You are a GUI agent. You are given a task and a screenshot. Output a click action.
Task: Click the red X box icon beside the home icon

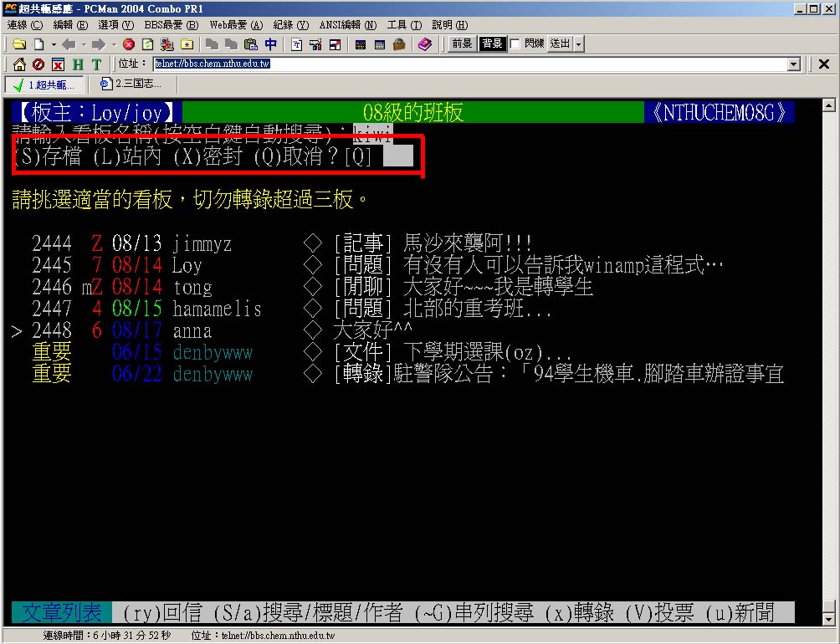58,64
